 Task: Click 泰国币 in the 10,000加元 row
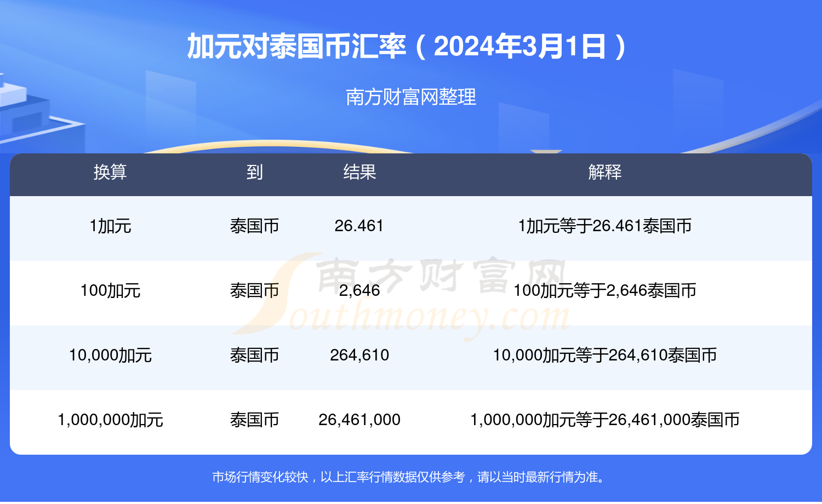click(254, 355)
